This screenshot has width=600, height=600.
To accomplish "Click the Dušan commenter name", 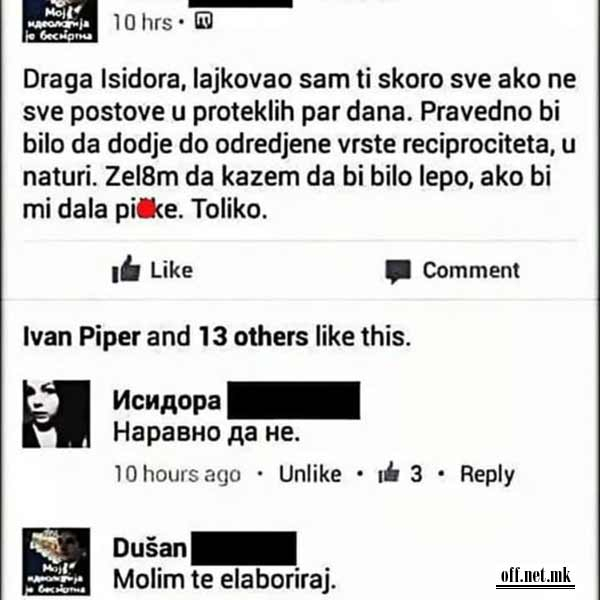I will [x=150, y=548].
